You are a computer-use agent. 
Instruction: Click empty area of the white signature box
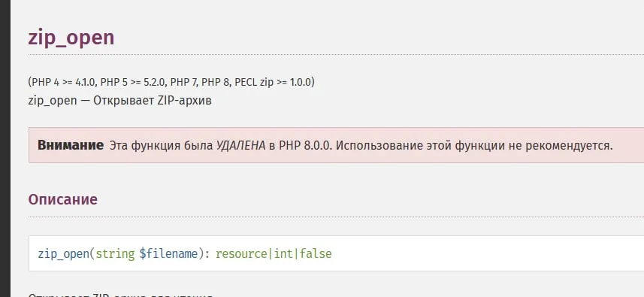click(485, 253)
